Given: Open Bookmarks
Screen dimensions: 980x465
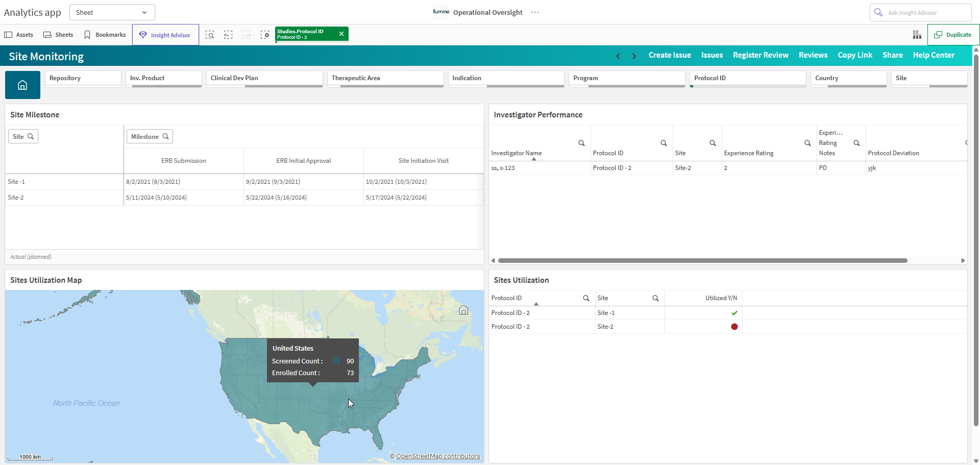Looking at the screenshot, I should (105, 35).
